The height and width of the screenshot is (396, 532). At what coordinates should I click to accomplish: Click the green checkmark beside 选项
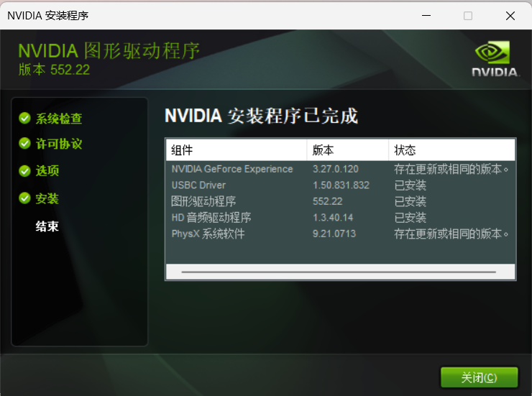[24, 171]
